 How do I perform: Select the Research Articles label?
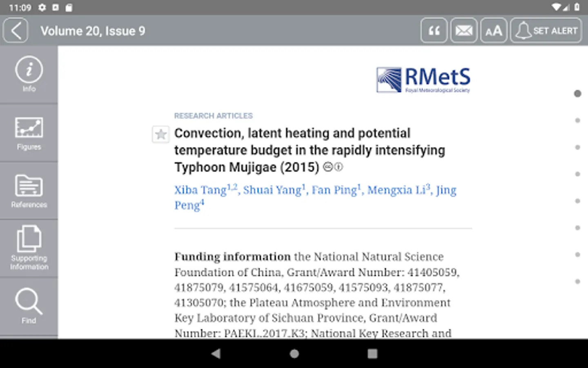214,116
